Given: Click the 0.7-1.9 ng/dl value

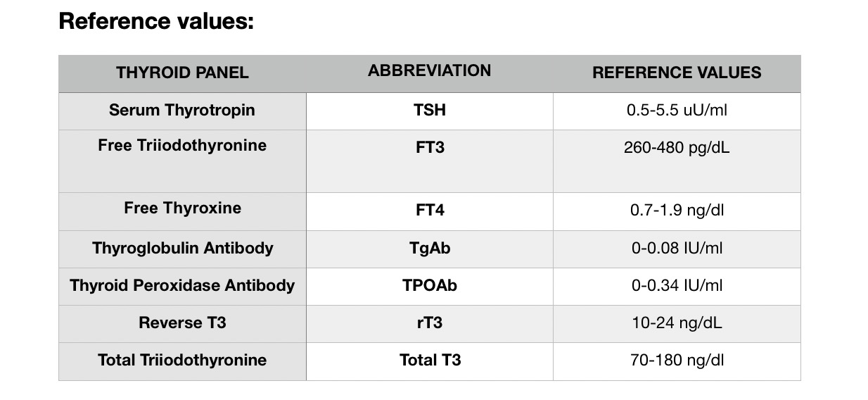Looking at the screenshot, I should click(x=677, y=211).
